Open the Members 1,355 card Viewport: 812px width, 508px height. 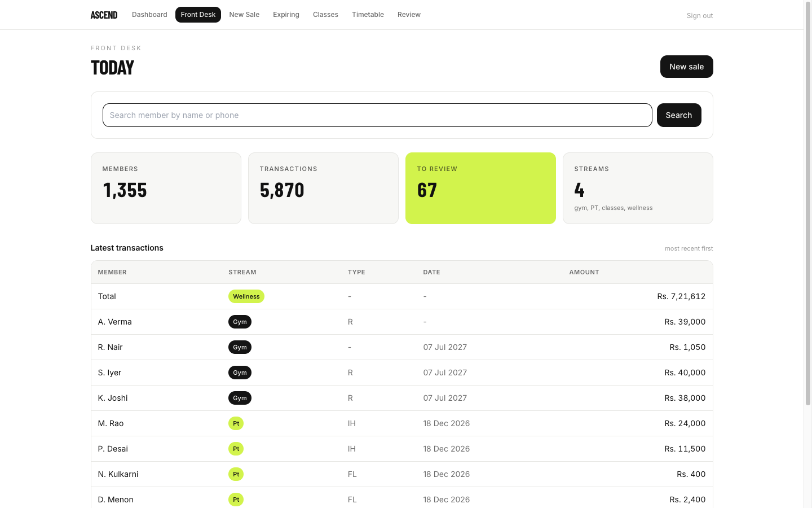coord(166,188)
